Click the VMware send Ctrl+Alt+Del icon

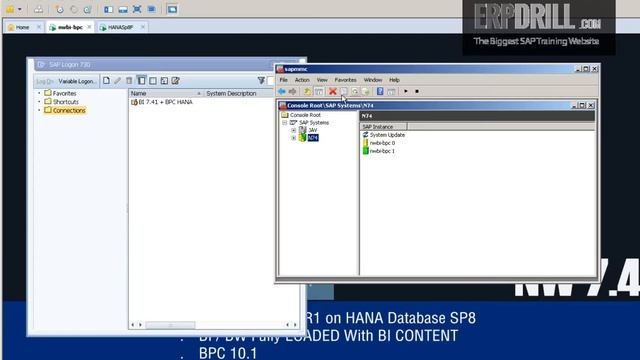click(x=38, y=9)
